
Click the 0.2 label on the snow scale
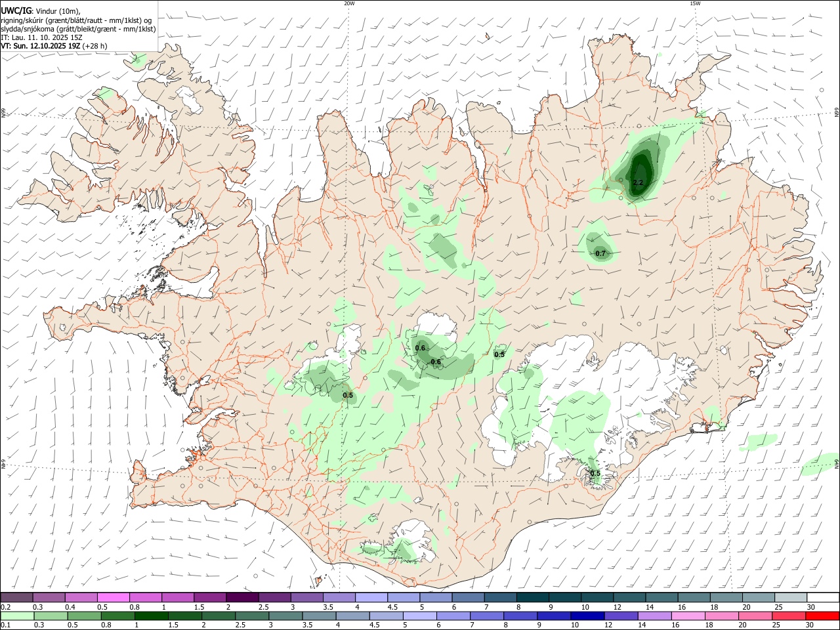[x=6, y=607]
